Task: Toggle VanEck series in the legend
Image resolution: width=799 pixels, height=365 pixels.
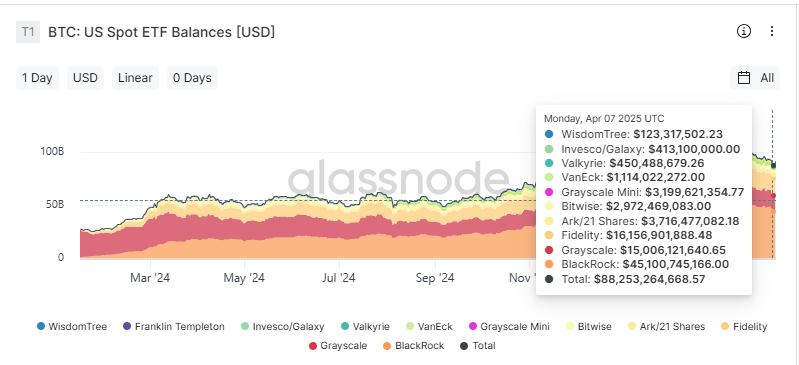Action: [429, 327]
